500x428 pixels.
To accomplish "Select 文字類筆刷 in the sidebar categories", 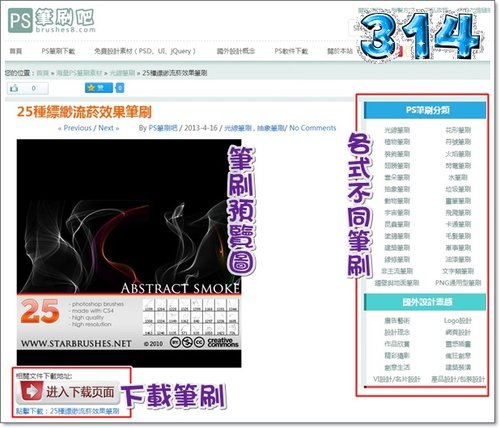I will [458, 271].
